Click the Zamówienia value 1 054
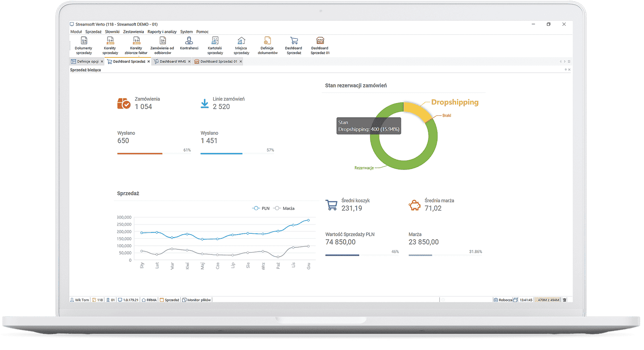 pyautogui.click(x=143, y=107)
